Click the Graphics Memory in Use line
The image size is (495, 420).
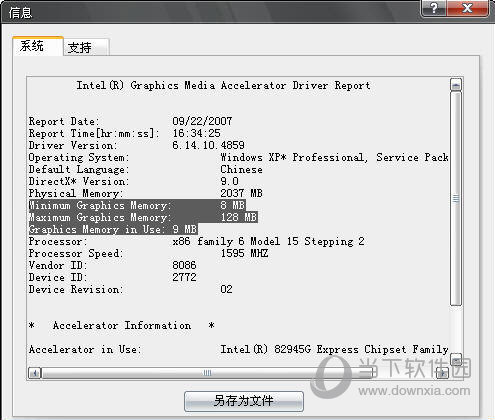pyautogui.click(x=113, y=229)
